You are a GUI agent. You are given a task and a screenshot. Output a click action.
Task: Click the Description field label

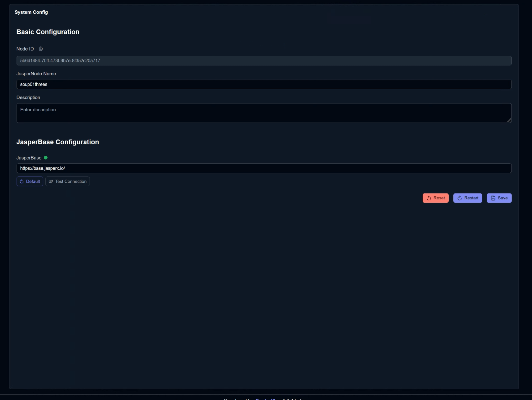tap(28, 97)
